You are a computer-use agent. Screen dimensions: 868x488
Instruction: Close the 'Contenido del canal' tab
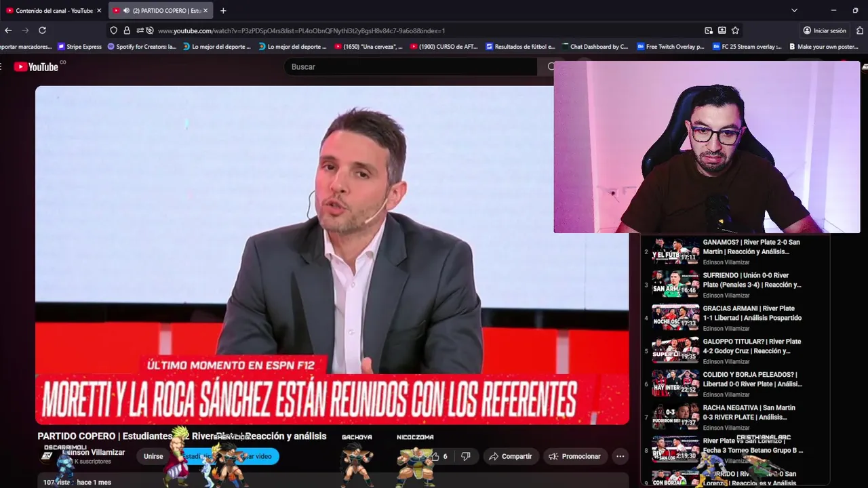tap(99, 10)
